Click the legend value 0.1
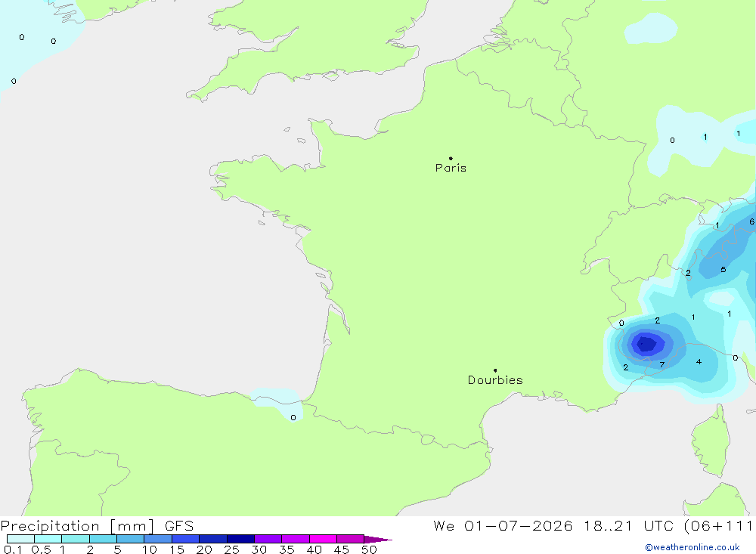This screenshot has height=554, width=756. [13, 549]
